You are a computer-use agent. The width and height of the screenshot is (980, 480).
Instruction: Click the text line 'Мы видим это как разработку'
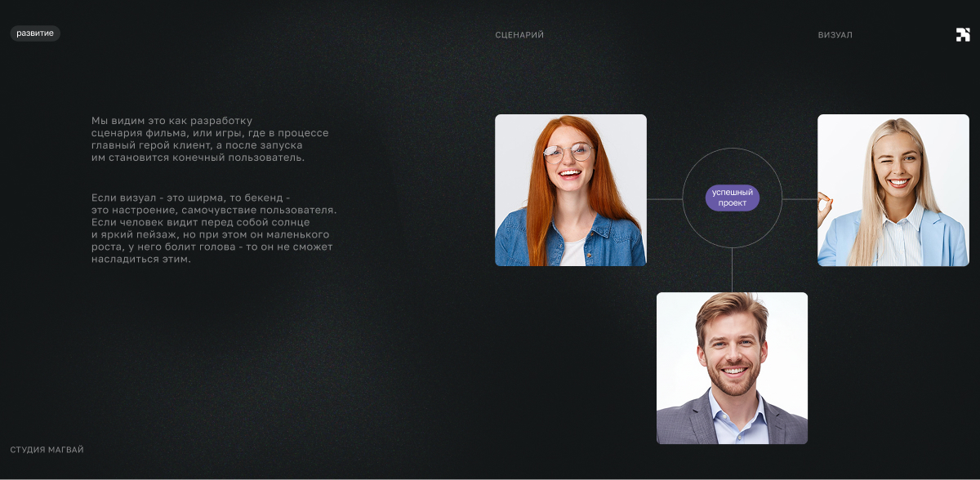coord(171,121)
